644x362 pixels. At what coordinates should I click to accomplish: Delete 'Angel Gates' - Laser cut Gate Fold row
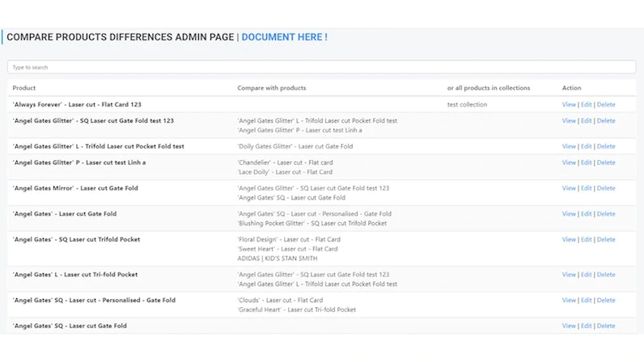pyautogui.click(x=606, y=214)
